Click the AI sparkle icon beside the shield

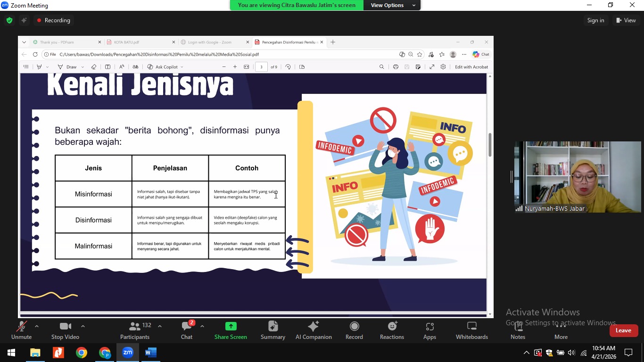(24, 20)
